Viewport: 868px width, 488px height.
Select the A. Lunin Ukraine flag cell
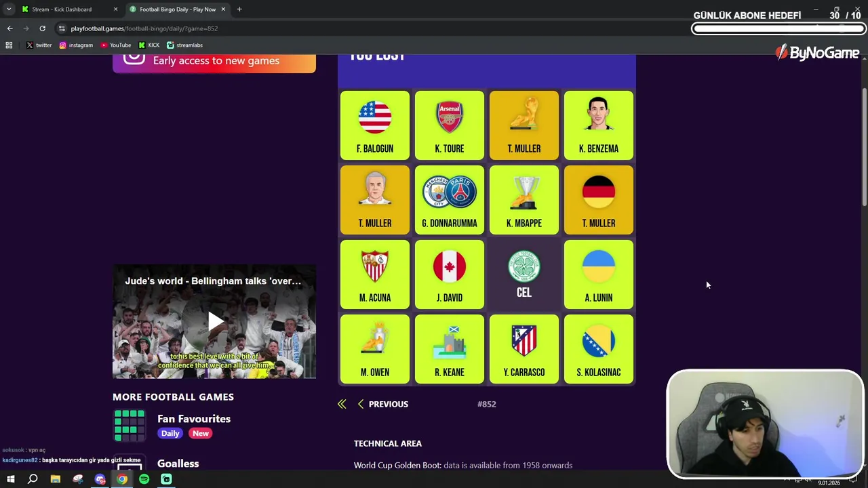pyautogui.click(x=599, y=274)
